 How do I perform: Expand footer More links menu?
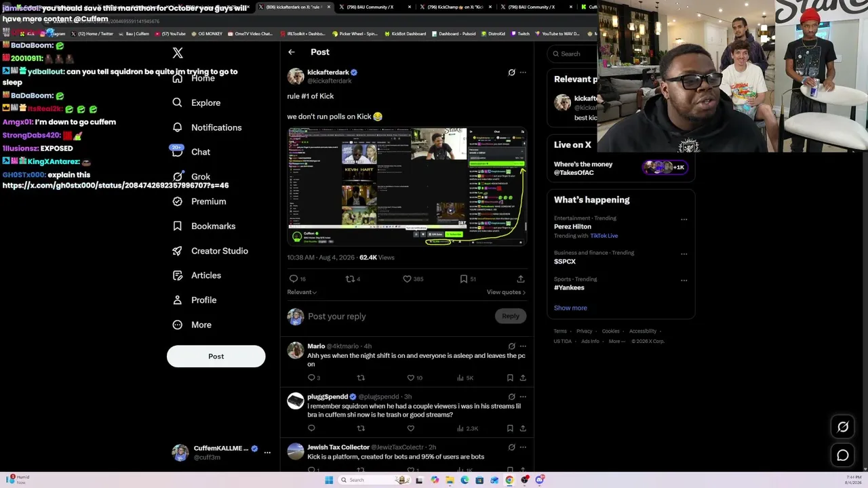coord(616,341)
